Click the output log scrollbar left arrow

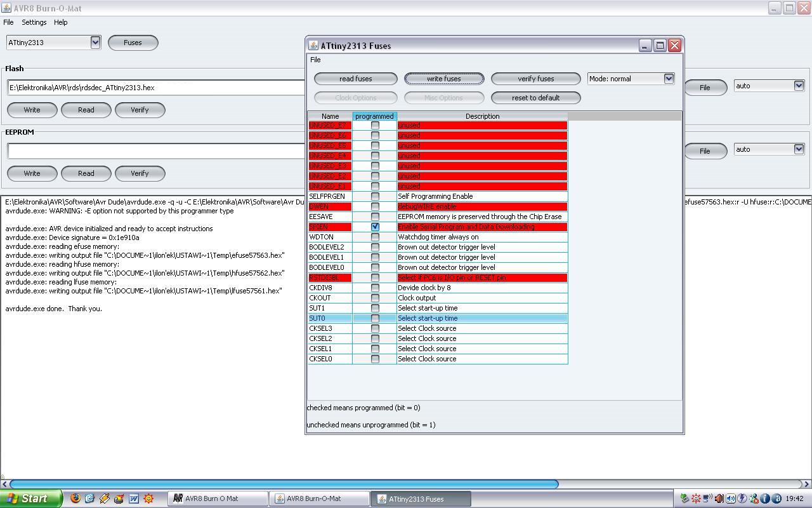[x=4, y=484]
